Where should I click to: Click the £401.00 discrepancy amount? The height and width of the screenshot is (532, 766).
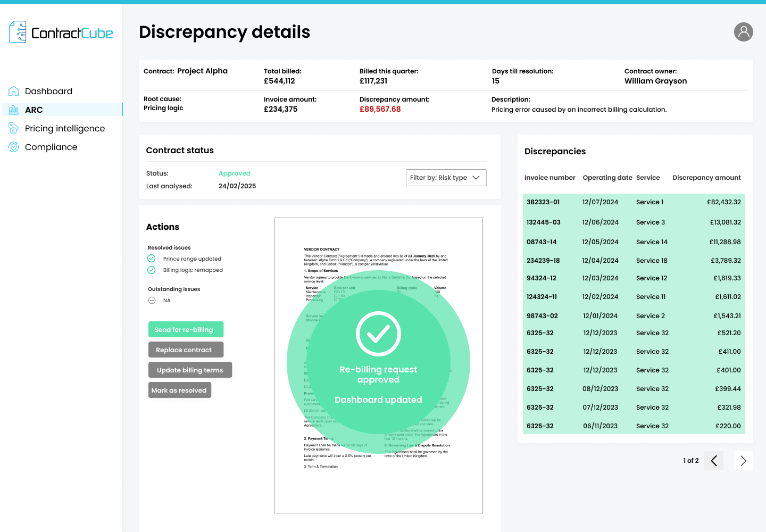729,370
